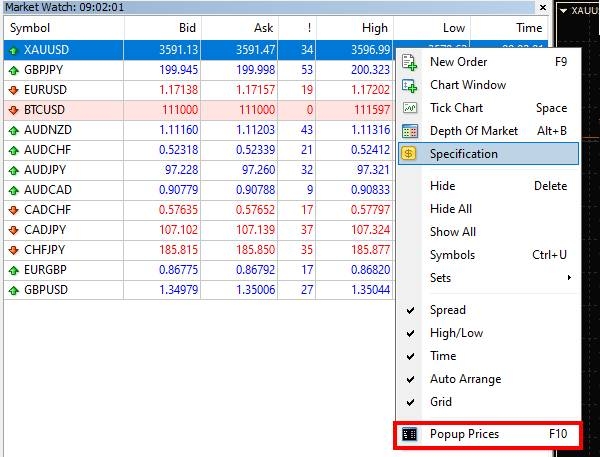Click the New Order icon in context menu
The width and height of the screenshot is (600, 457).
(410, 62)
